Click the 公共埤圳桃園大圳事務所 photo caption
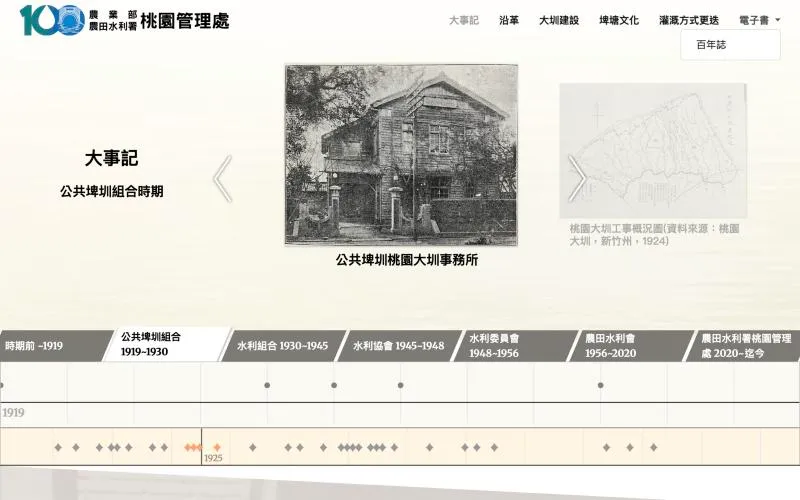800x500 pixels. tap(407, 260)
